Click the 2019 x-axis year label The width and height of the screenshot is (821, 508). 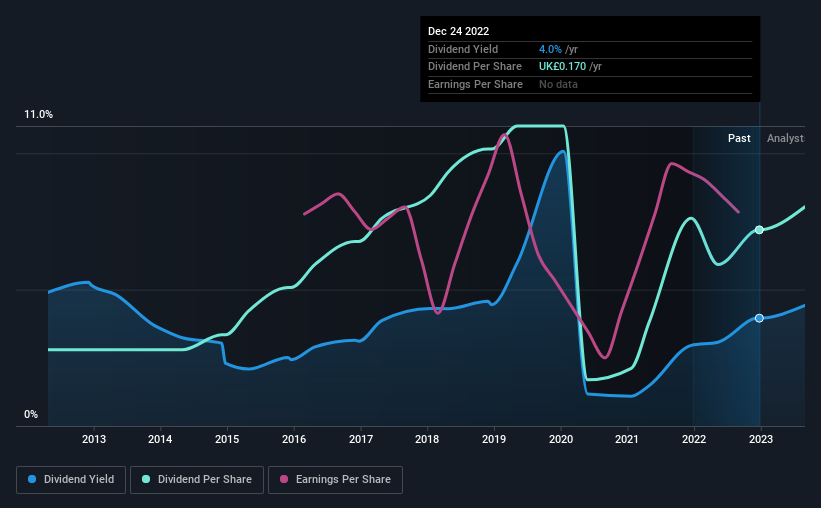(494, 439)
